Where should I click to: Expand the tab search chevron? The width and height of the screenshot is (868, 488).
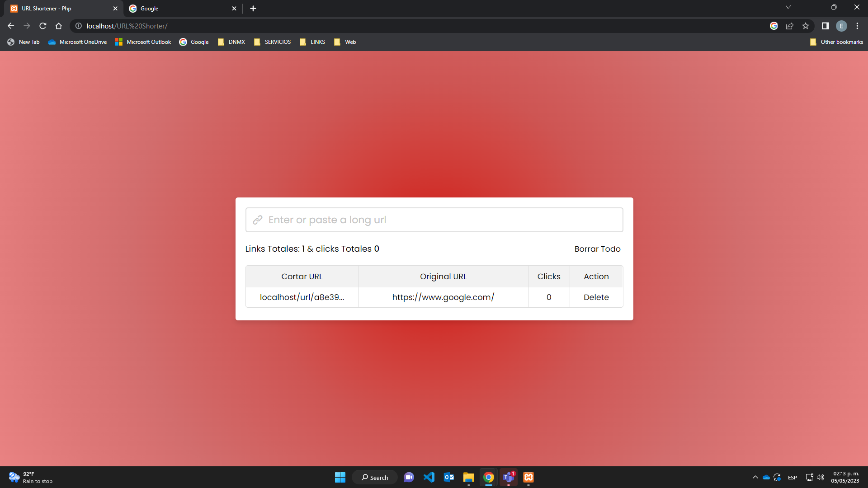tap(788, 7)
